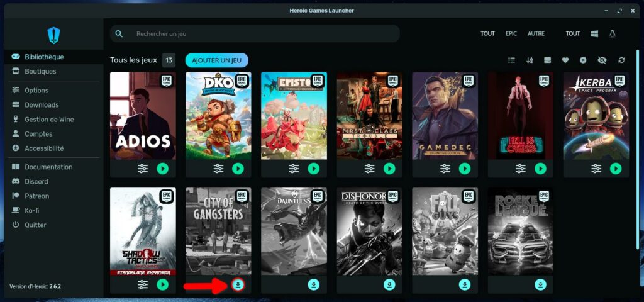The image size is (644, 302).
Task: Play the ADIOS game
Action: click(x=162, y=169)
